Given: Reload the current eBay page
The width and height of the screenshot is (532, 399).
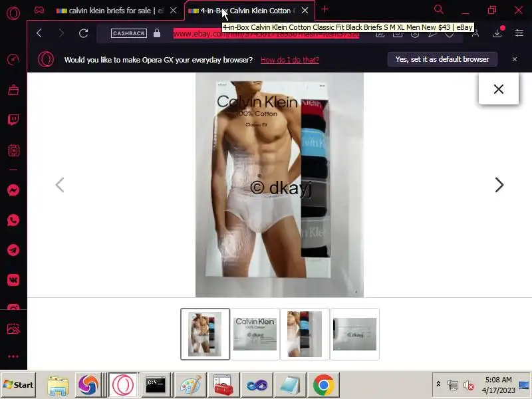Looking at the screenshot, I should point(84,33).
